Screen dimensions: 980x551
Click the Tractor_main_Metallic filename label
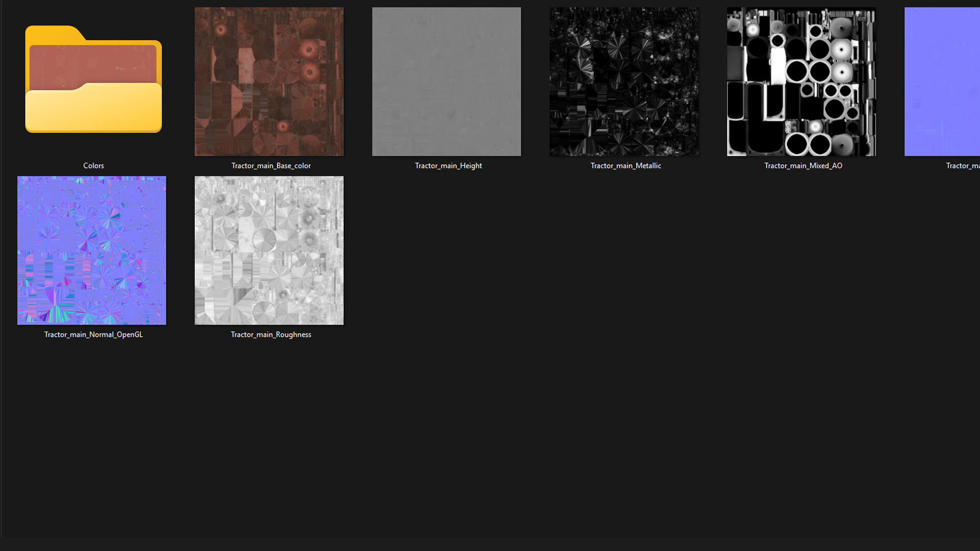coord(625,166)
